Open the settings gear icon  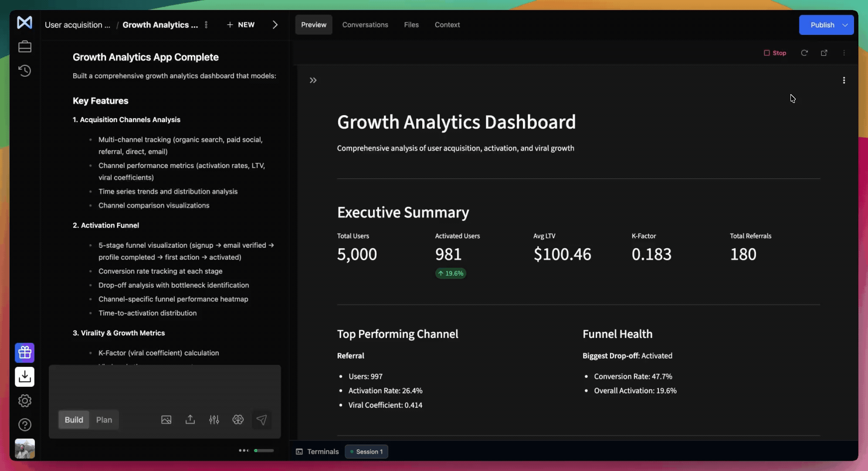coord(25,400)
